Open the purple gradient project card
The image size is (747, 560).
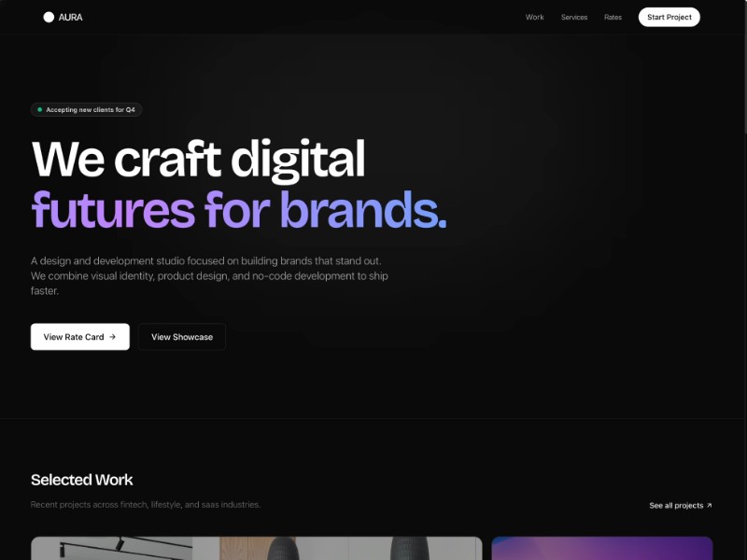601,548
